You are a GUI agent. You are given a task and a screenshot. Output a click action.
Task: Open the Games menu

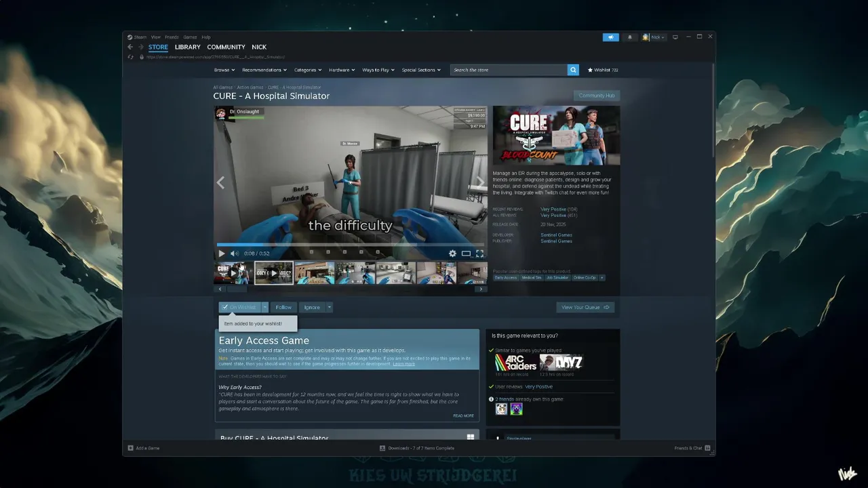pyautogui.click(x=190, y=37)
